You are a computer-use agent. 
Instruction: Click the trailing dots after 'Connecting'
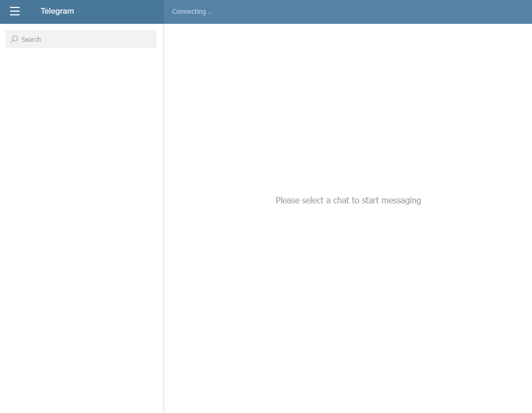click(x=210, y=12)
